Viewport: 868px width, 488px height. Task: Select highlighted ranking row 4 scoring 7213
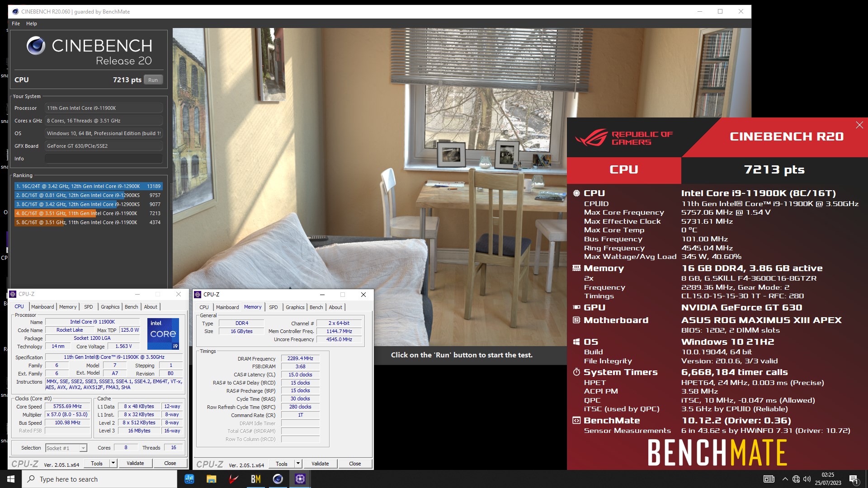[x=88, y=213]
